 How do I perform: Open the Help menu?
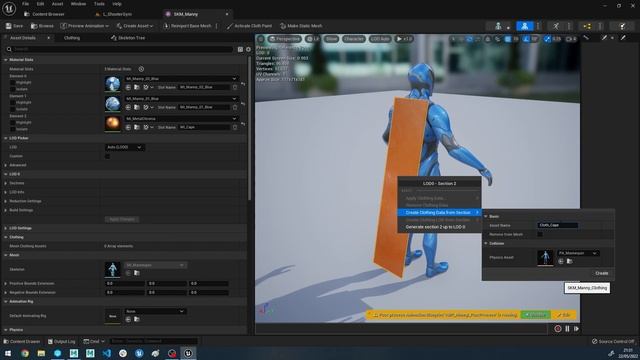click(x=117, y=4)
